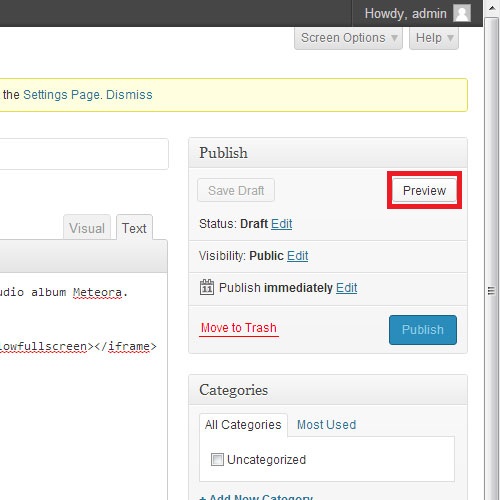Click the iframe closing tag in the editor
Viewport: 500px width, 500px height.
click(x=125, y=347)
